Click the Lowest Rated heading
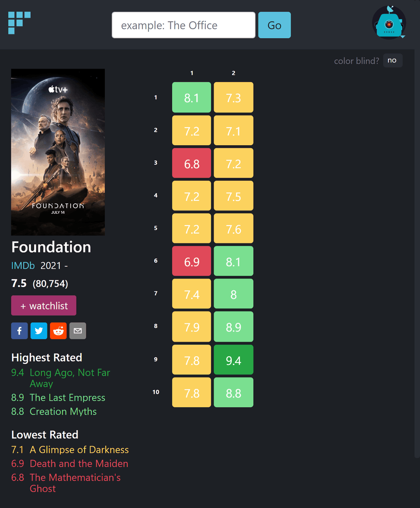The image size is (420, 508). (45, 435)
